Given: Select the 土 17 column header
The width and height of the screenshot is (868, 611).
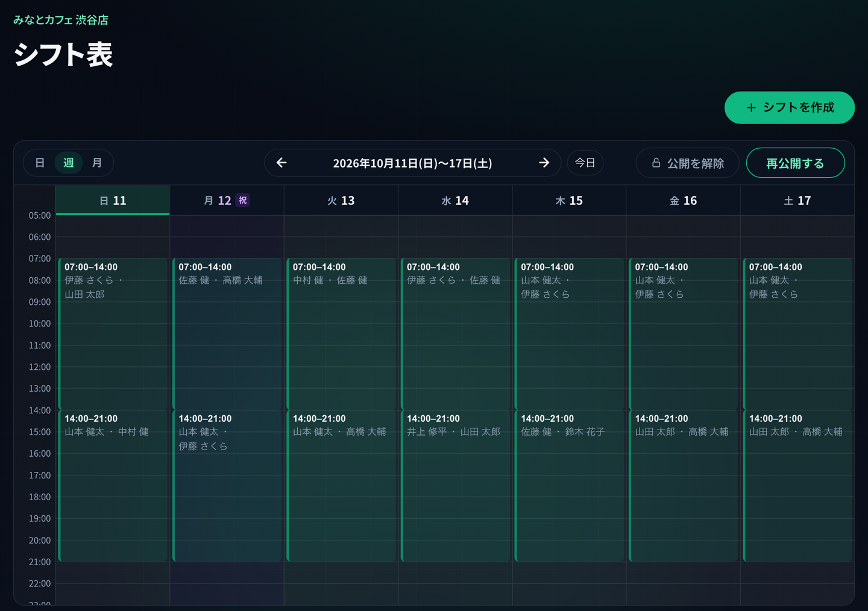Looking at the screenshot, I should tap(797, 200).
